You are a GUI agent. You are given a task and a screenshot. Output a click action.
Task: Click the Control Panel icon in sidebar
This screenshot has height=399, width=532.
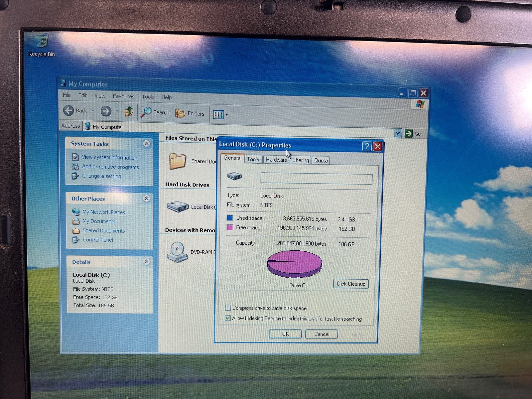click(76, 240)
